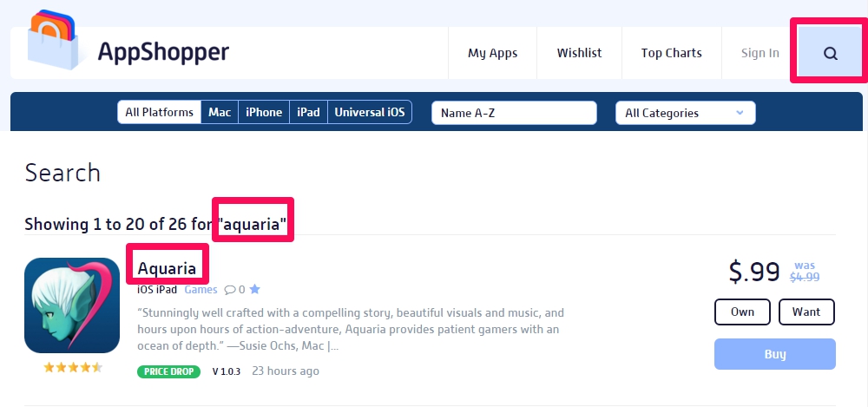The height and width of the screenshot is (407, 868).
Task: Click the Aquaria description review text
Action: coord(351,329)
